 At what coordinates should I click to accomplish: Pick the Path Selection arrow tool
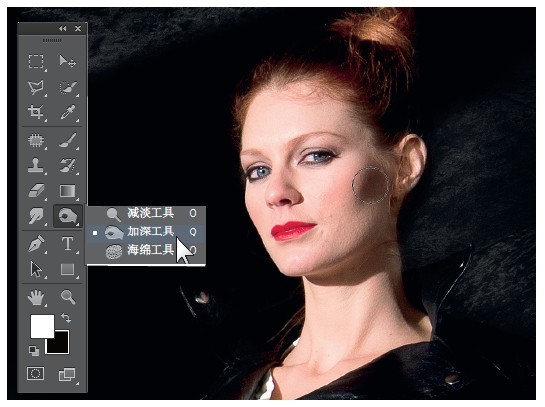coord(36,269)
